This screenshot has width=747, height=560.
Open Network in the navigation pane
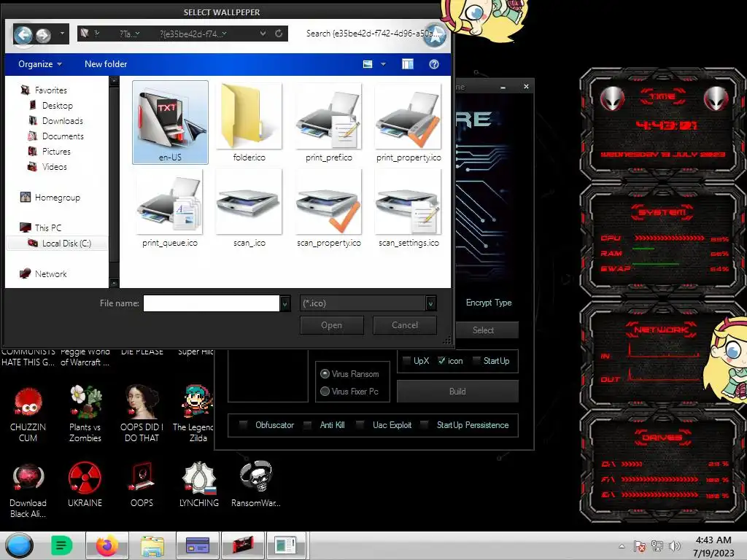point(50,273)
